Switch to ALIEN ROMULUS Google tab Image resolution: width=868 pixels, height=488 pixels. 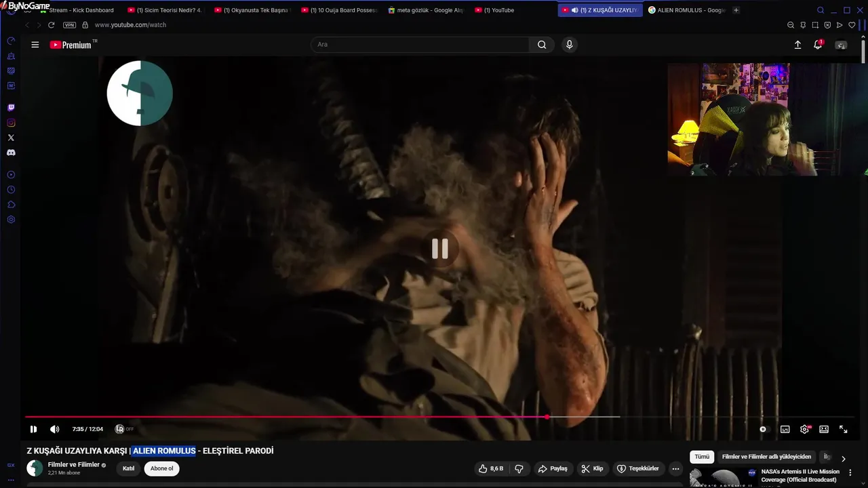688,10
